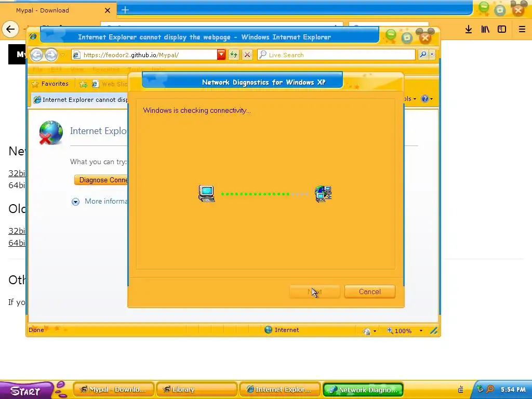The height and width of the screenshot is (399, 532).
Task: Click the IE page icon in address bar
Action: [77, 55]
